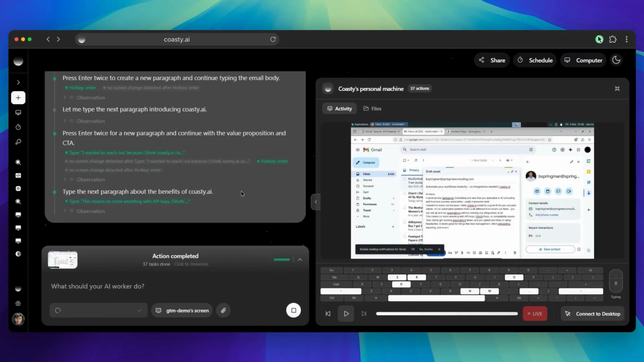
Task: Click the 'Type: "I wanted to reach out because..."' action tag
Action: tap(125, 153)
